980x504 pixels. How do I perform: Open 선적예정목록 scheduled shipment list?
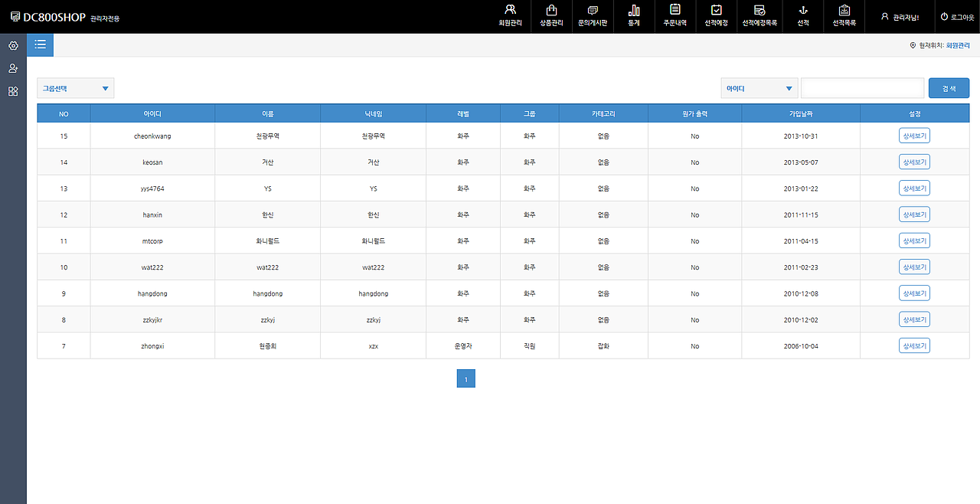pyautogui.click(x=759, y=16)
